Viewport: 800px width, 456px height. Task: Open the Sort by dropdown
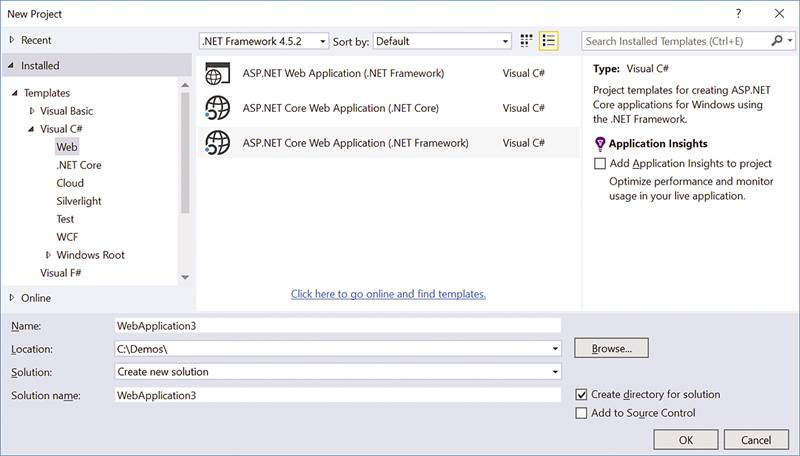point(442,41)
